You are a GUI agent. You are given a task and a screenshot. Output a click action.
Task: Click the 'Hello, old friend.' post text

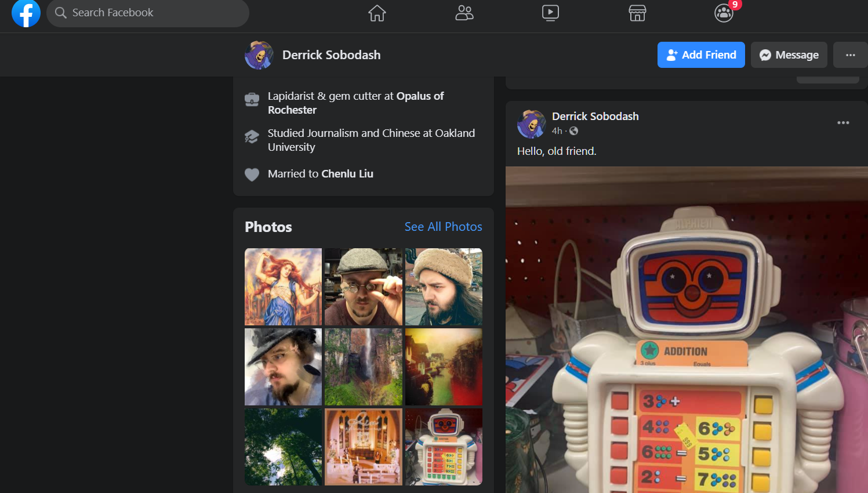[557, 151]
